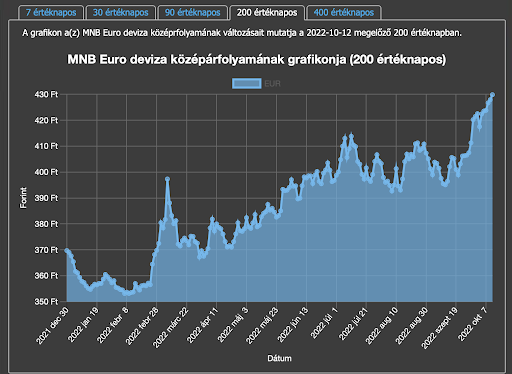Click the 2022 jún 13 date label
This screenshot has height=374, width=512.
click(x=293, y=325)
